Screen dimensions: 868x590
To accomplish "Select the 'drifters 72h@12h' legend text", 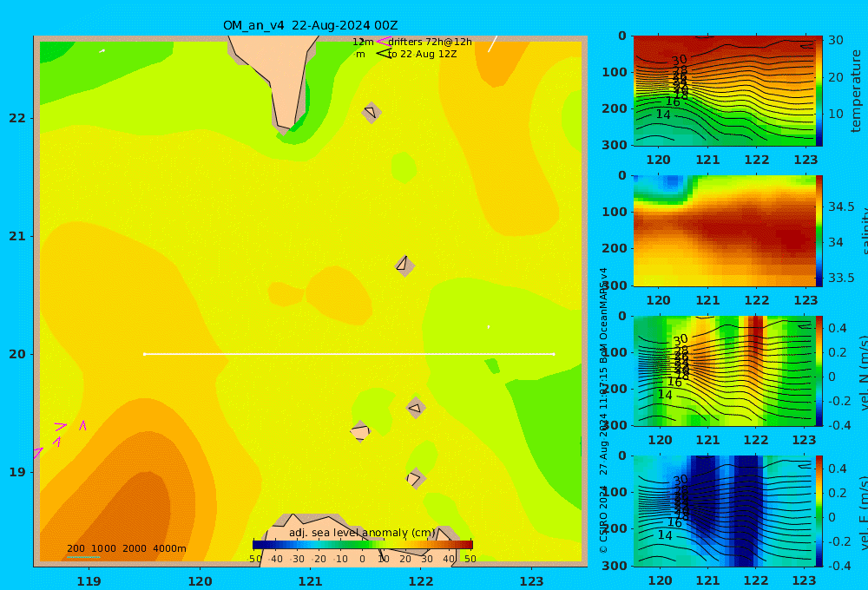I will tap(431, 42).
